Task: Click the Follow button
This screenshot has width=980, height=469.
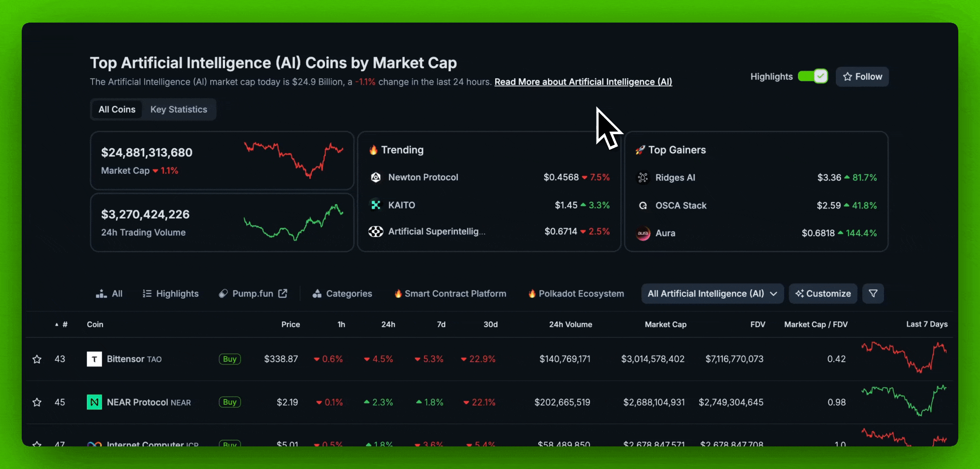Action: pyautogui.click(x=862, y=77)
